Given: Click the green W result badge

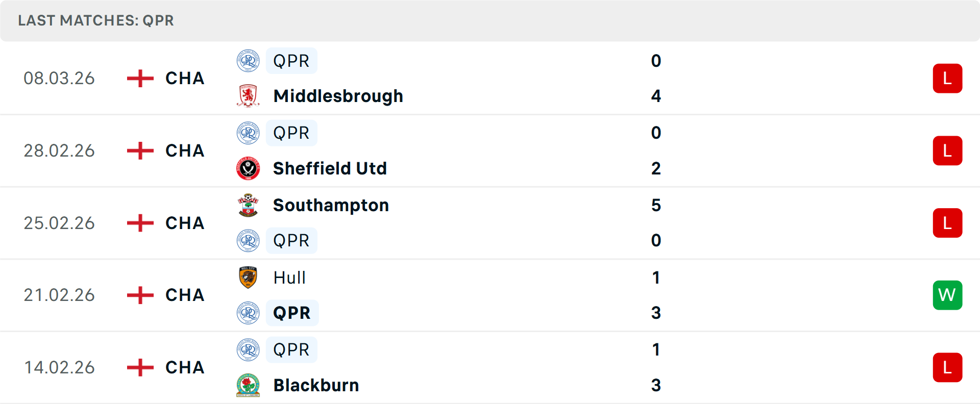Looking at the screenshot, I should (947, 295).
